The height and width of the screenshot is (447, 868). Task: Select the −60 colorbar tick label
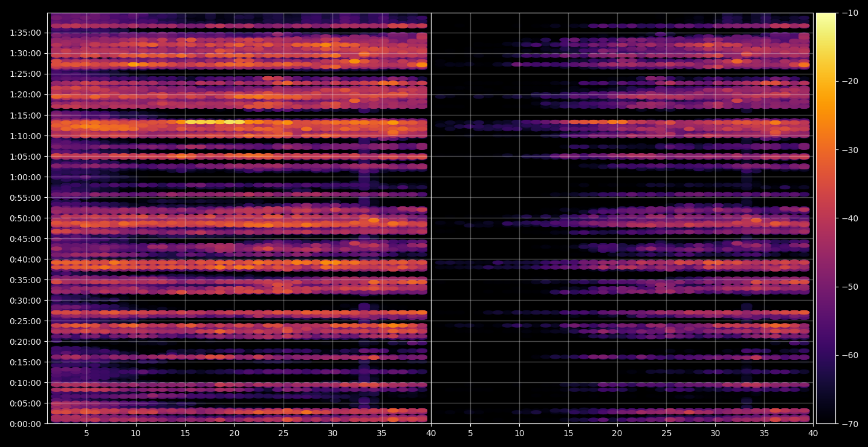pos(850,354)
